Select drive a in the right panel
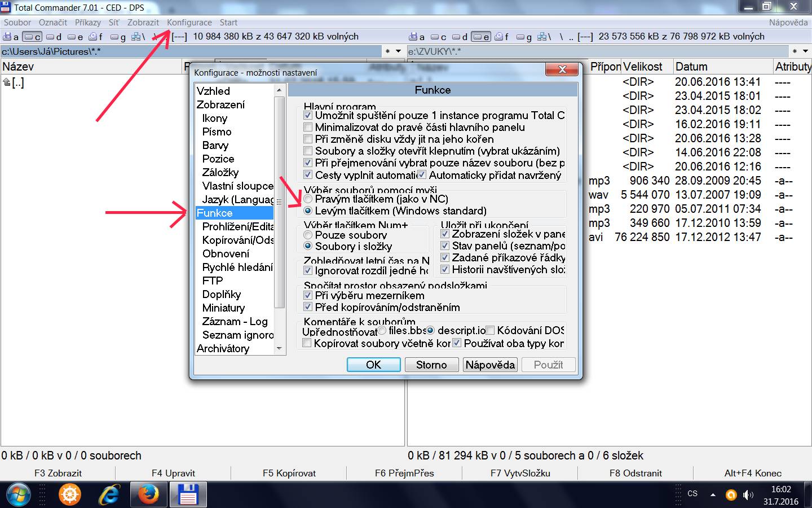 417,37
